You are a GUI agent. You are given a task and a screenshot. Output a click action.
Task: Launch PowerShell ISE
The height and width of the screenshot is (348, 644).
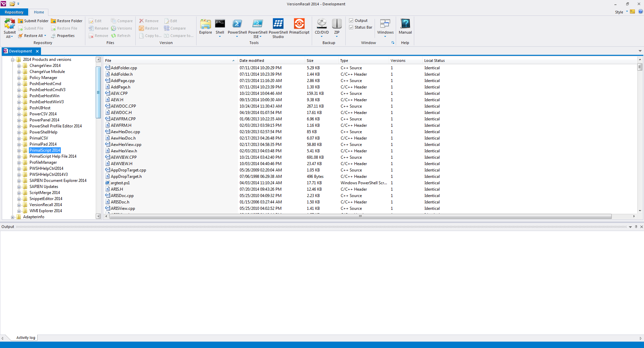coord(258,28)
